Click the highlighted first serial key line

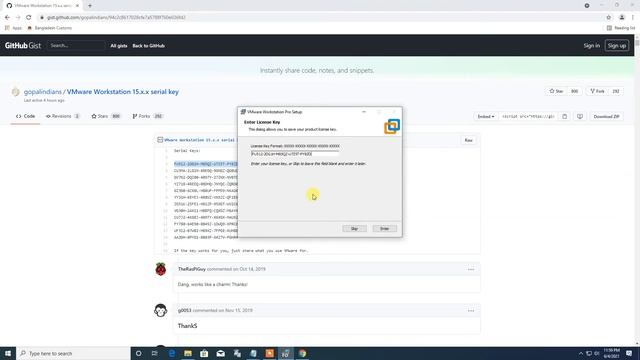205,164
